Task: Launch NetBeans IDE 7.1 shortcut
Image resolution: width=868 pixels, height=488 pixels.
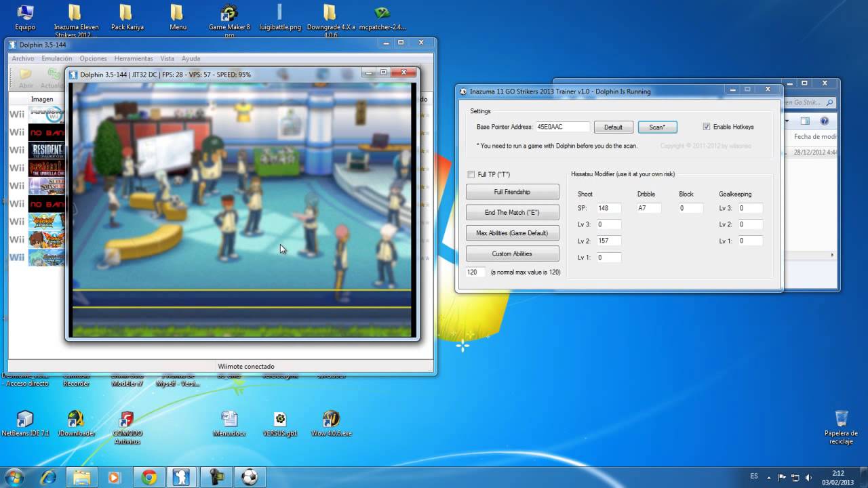Action: click(25, 424)
